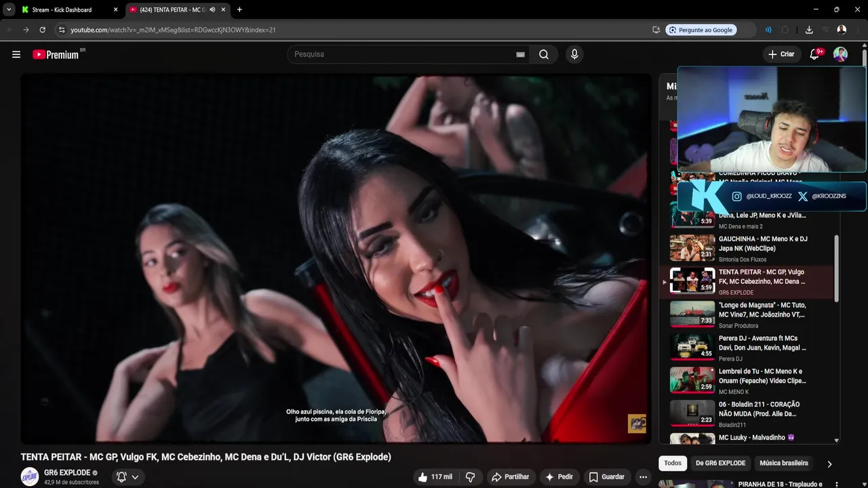Click the blue media casting icon
The height and width of the screenshot is (488, 868).
coord(768,30)
